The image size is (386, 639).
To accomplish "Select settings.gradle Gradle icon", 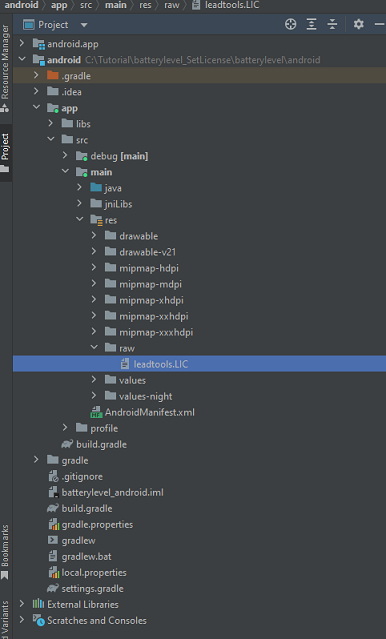I will 53,588.
